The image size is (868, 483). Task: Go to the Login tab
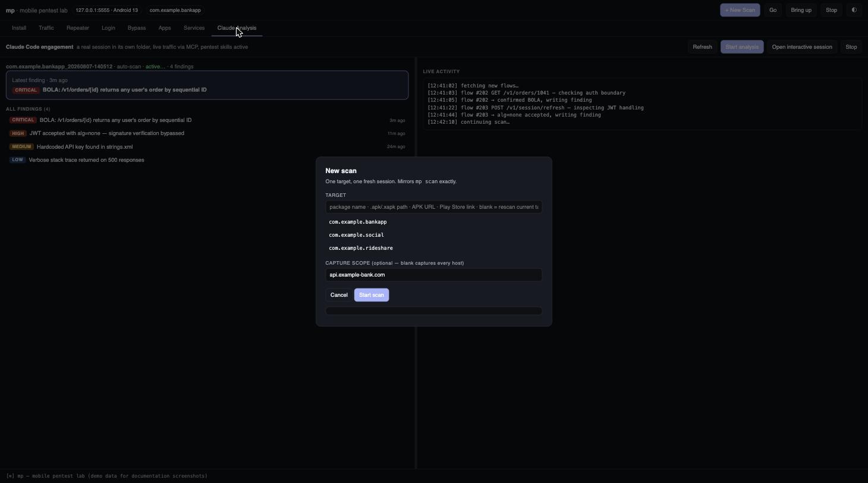[x=108, y=28]
